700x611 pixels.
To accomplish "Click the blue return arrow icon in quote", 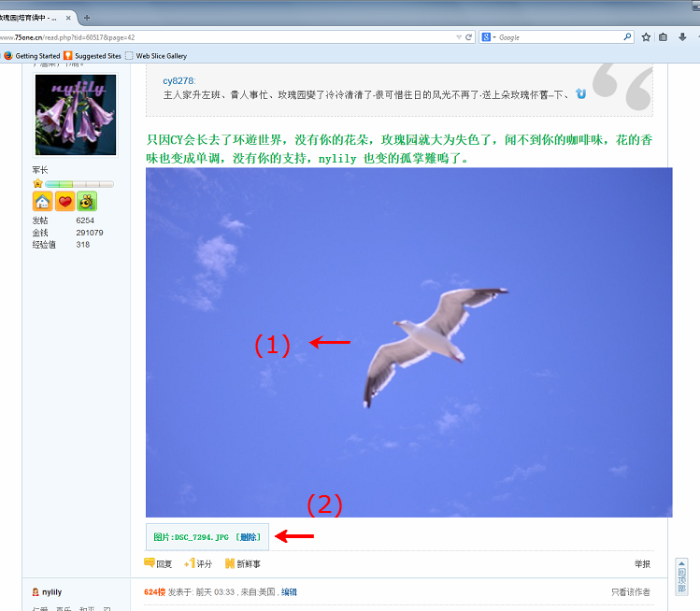I will [580, 93].
